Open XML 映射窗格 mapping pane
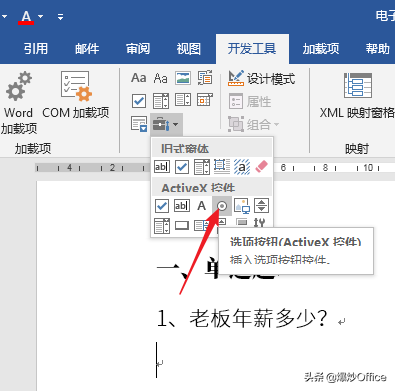The image size is (395, 391). 357,95
